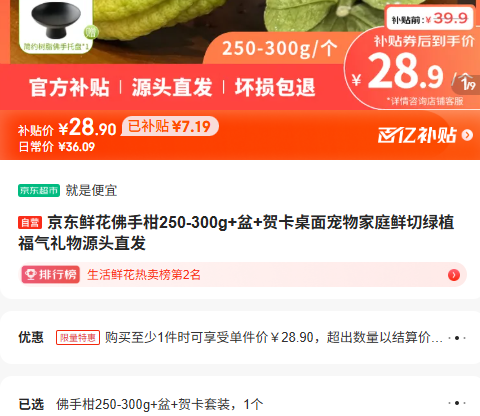Open the 亿补贴 subsidy arrow icon
The width and height of the screenshot is (480, 416).
pos(467,135)
